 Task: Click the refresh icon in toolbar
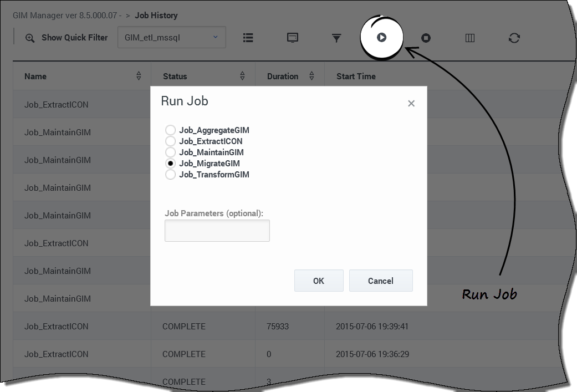click(514, 38)
